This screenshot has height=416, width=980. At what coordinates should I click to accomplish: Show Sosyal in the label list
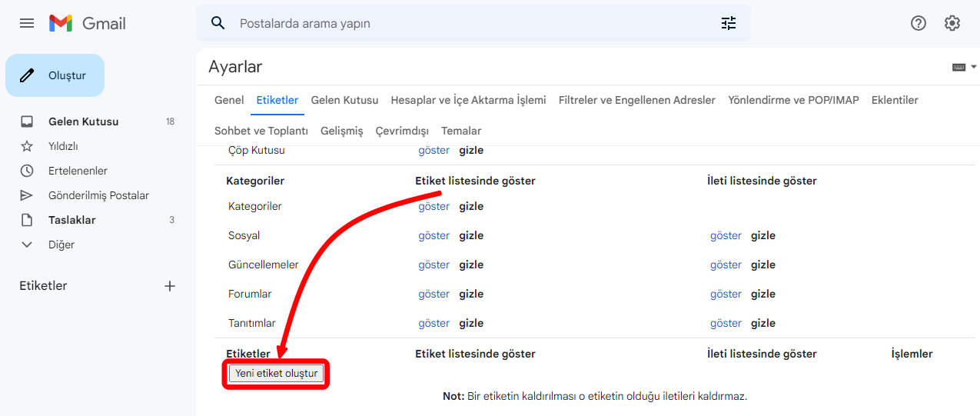pos(434,235)
